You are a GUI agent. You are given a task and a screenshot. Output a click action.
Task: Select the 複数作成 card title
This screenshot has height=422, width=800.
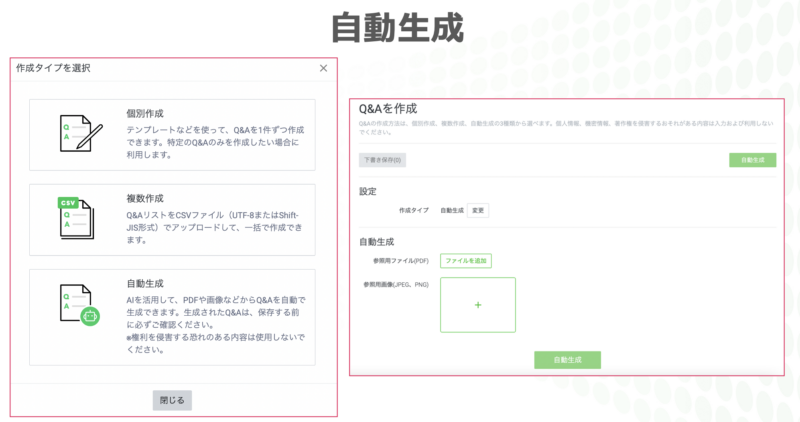145,198
